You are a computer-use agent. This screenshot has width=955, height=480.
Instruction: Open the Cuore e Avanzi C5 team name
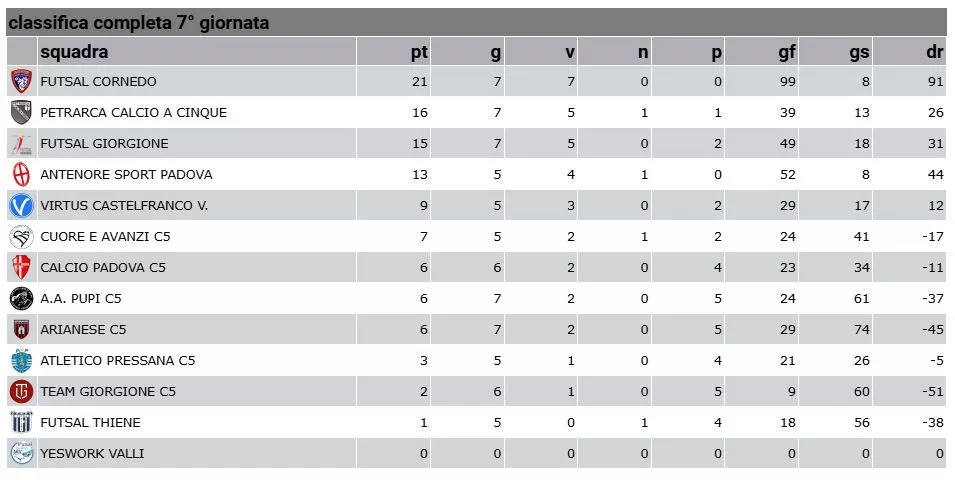(105, 236)
